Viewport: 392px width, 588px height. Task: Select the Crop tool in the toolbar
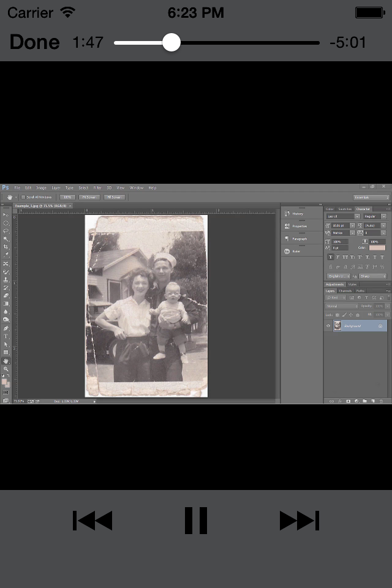(6, 247)
